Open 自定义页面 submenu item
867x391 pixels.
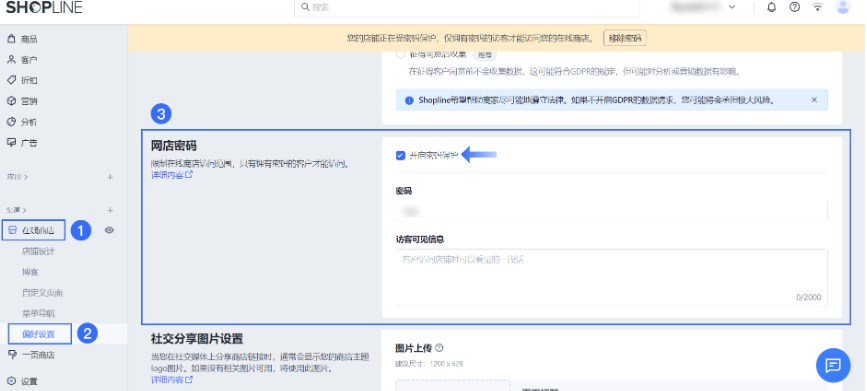[x=42, y=293]
